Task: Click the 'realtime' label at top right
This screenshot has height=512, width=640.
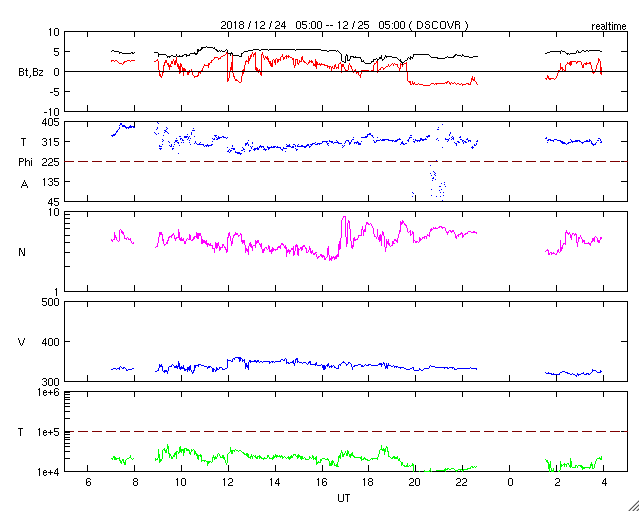Action: tap(609, 27)
